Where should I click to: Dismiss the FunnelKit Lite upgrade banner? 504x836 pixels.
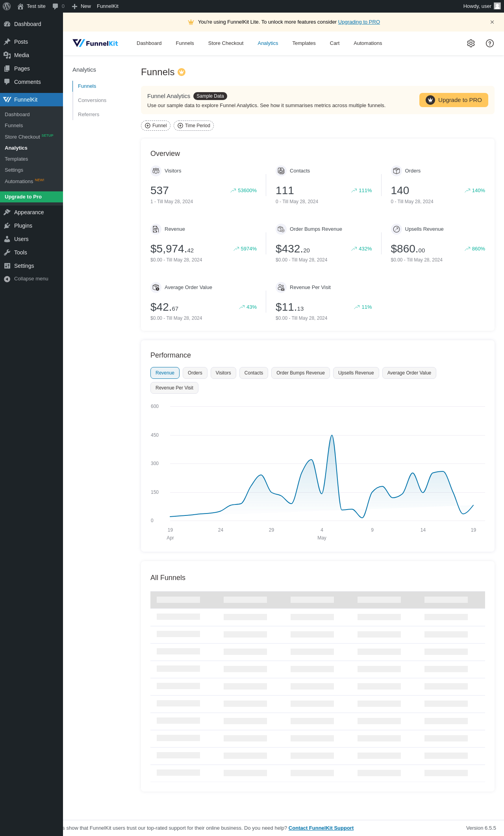[492, 22]
